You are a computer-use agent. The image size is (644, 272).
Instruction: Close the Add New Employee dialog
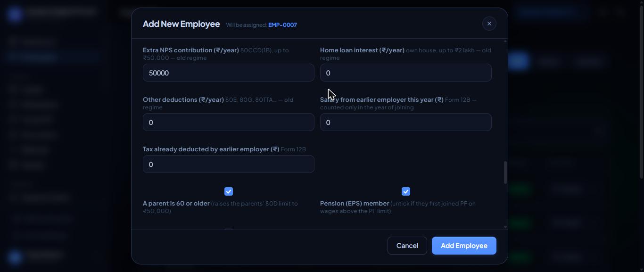[489, 24]
